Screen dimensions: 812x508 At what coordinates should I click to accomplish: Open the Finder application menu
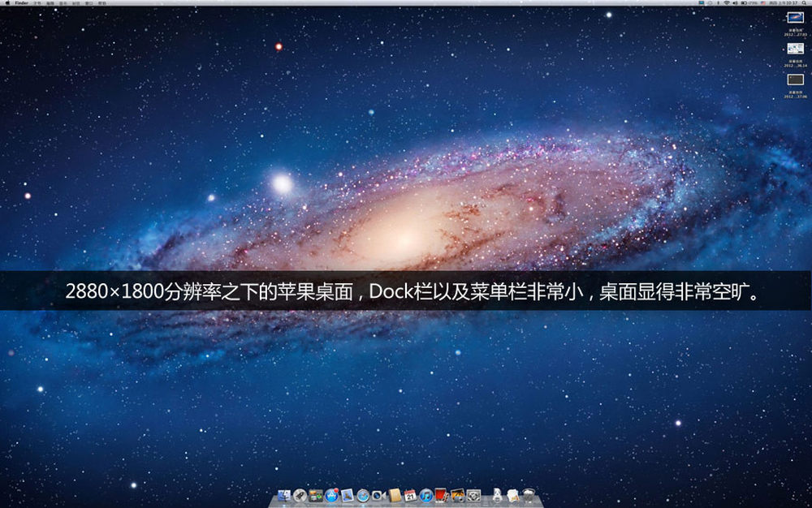(22, 3)
